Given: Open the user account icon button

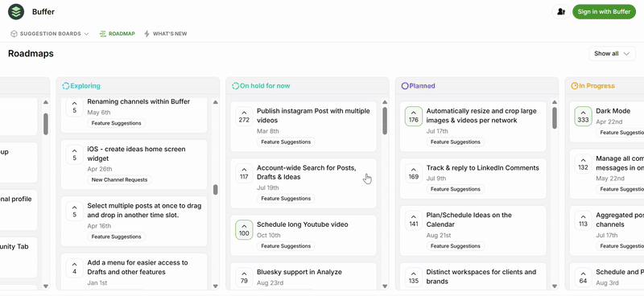Looking at the screenshot, I should pos(561,12).
